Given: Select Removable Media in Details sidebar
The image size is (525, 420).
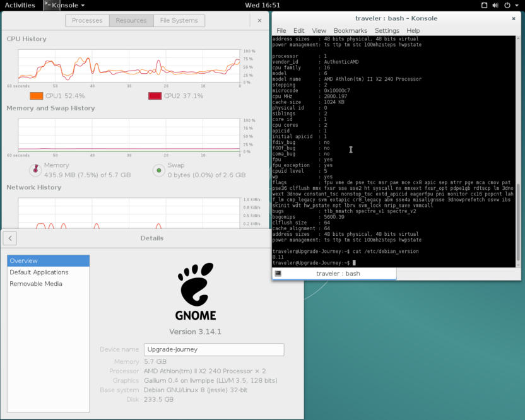Looking at the screenshot, I should pyautogui.click(x=48, y=283).
